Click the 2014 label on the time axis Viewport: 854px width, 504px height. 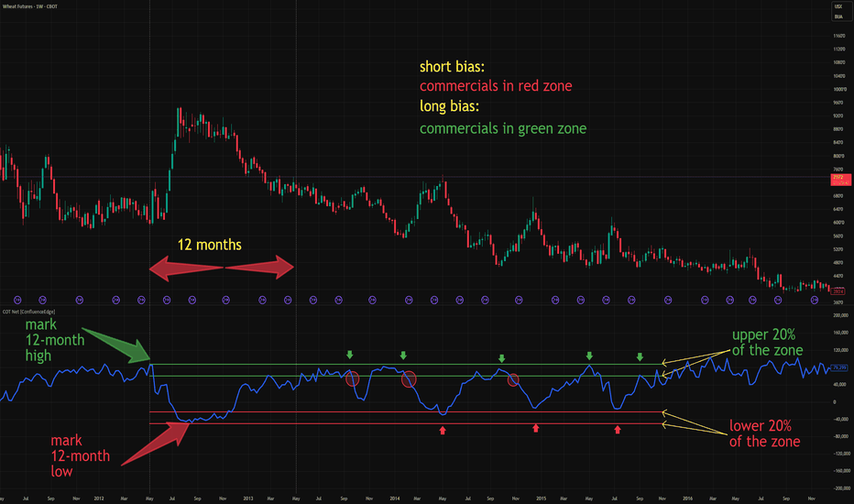pos(395,499)
